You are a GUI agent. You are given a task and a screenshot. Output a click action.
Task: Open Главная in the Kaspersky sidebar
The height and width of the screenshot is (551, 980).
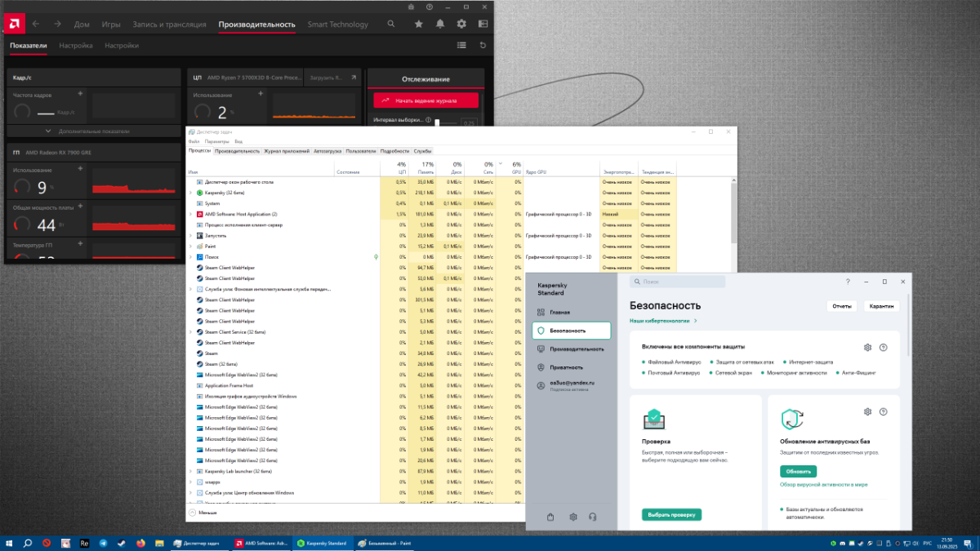[x=560, y=313]
